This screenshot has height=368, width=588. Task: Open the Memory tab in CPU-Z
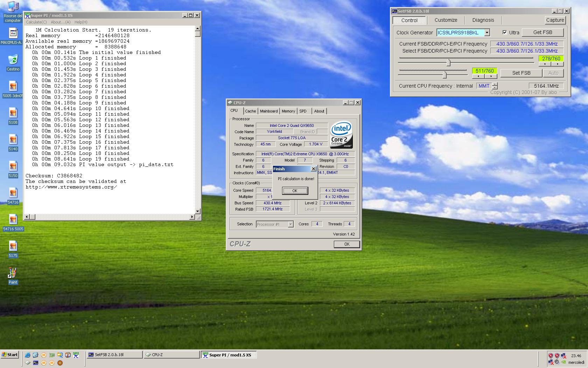[x=288, y=111]
